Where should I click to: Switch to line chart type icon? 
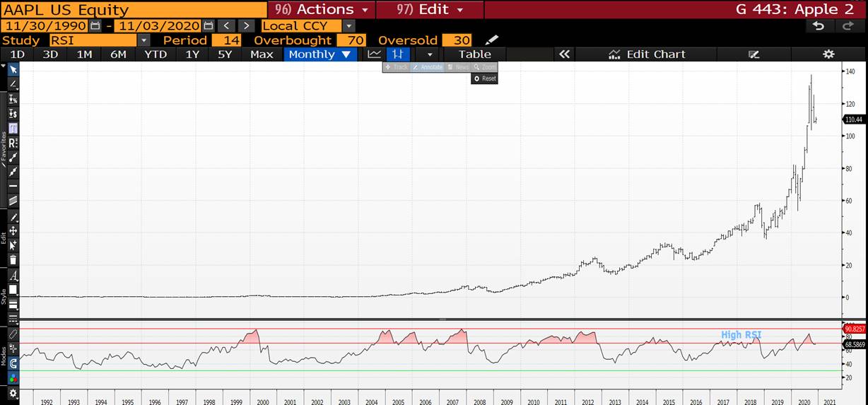(374, 54)
